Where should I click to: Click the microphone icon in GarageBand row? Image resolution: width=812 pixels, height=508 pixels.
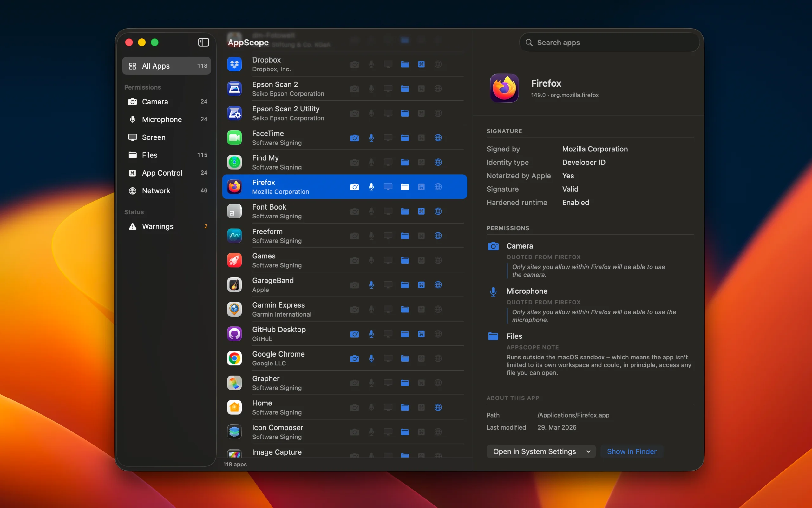371,285
